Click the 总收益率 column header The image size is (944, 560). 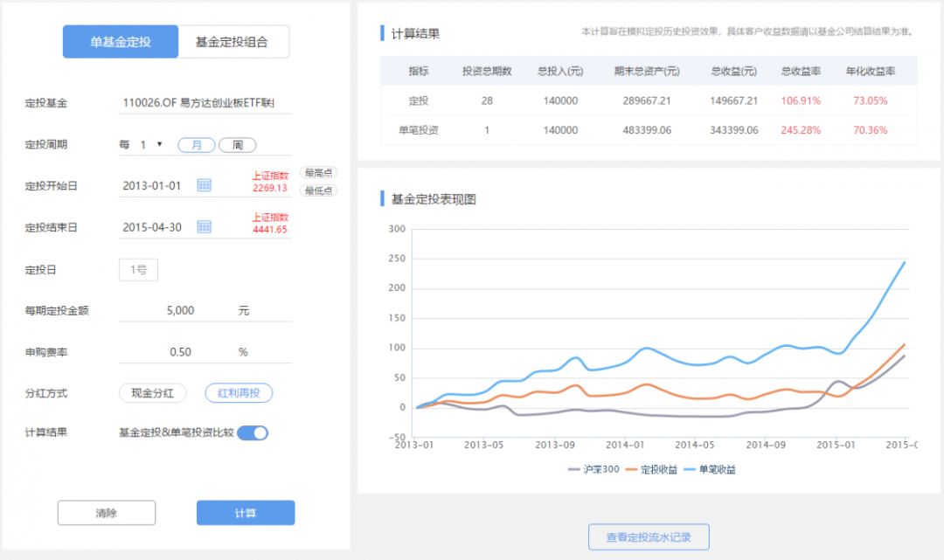click(x=801, y=71)
